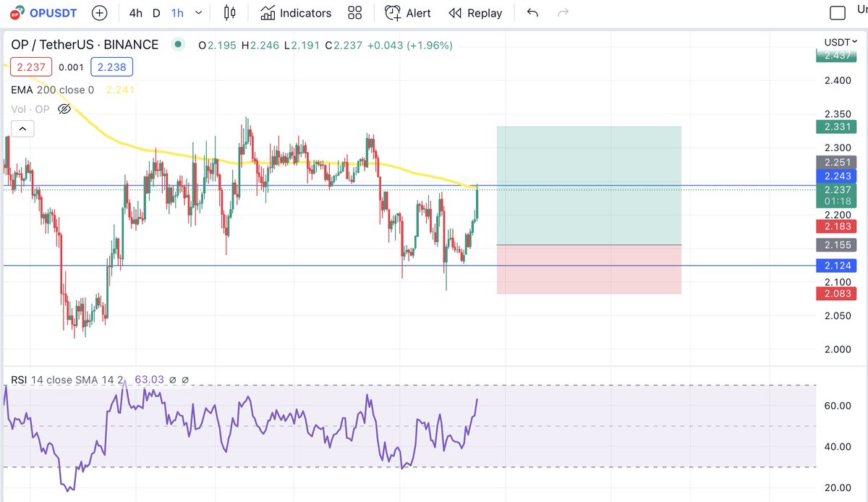868x502 pixels.
Task: Create a new Alert
Action: (x=408, y=13)
